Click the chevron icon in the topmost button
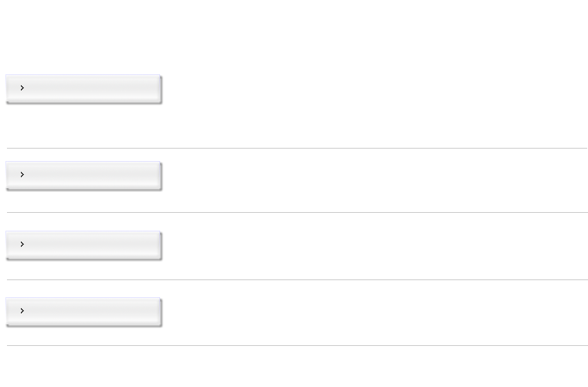This screenshot has height=387, width=588. click(x=22, y=87)
